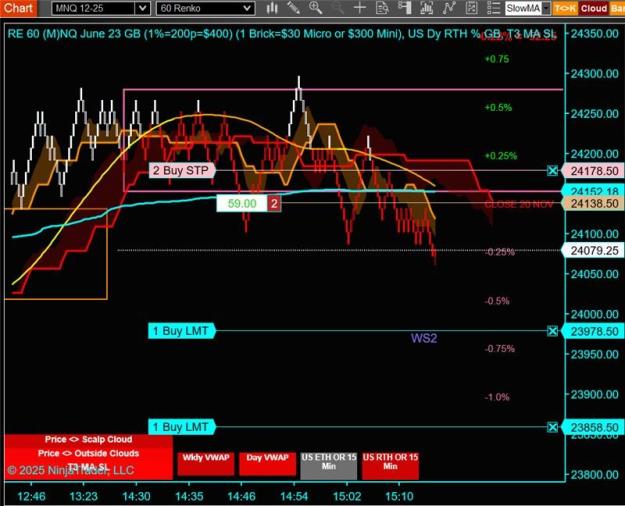Click the 59.00 position PnL marker
The width and height of the screenshot is (625, 506).
(x=242, y=204)
